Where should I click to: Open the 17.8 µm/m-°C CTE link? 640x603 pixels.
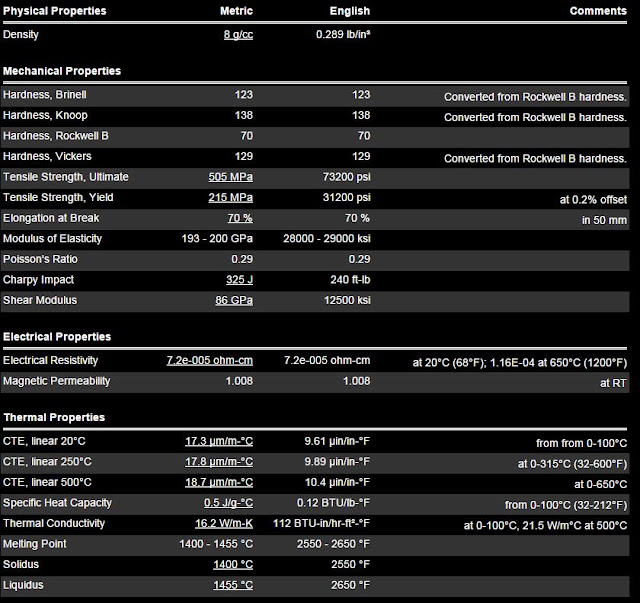point(219,462)
